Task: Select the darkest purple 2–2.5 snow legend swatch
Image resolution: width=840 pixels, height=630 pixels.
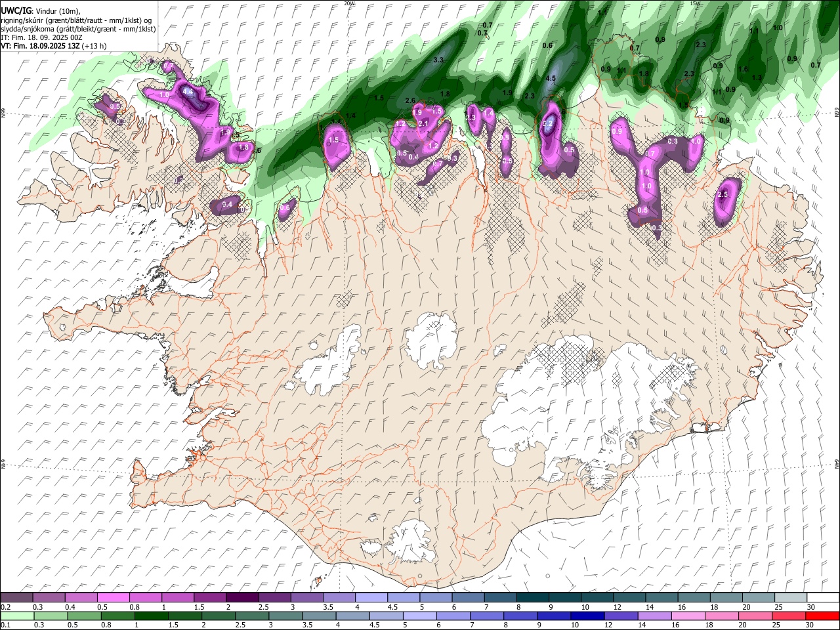Action: [x=241, y=598]
